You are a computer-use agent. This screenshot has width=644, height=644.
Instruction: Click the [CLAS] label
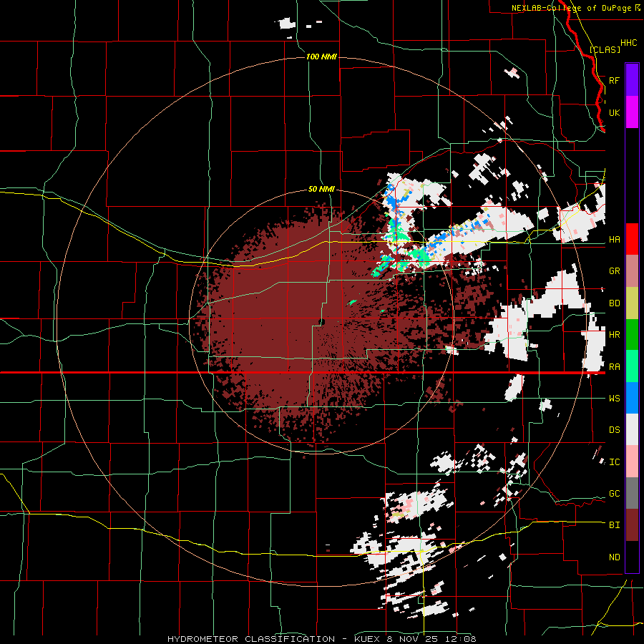click(x=605, y=49)
